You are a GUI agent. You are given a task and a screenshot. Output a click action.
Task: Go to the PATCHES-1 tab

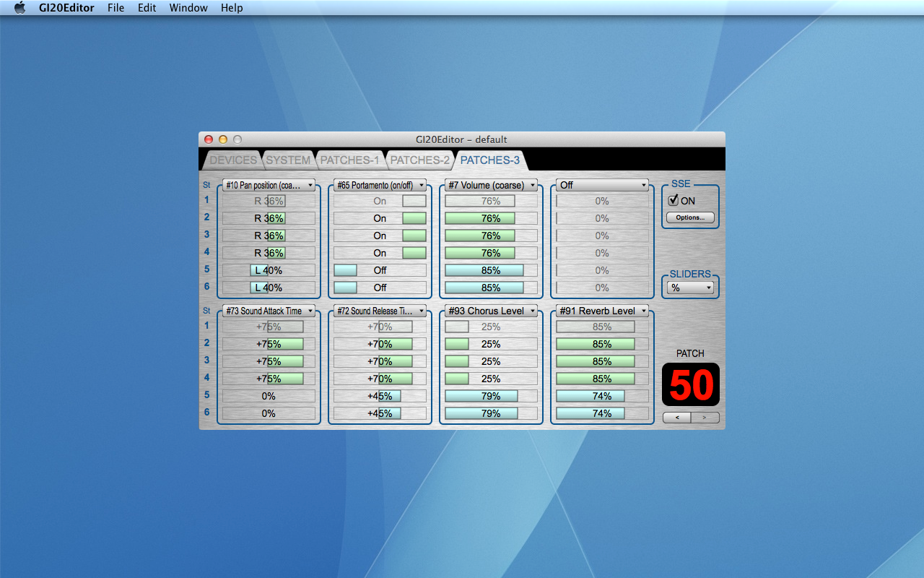[349, 160]
